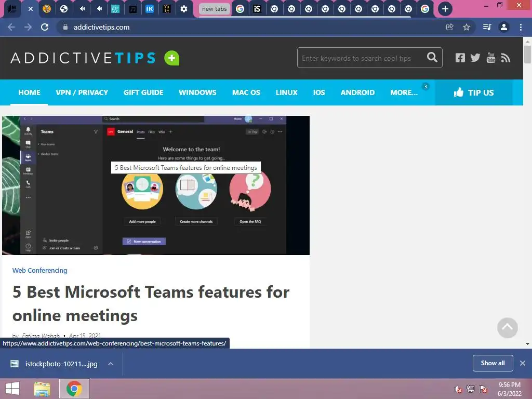Open the settings gear tab
This screenshot has width=532, height=399.
(x=183, y=9)
